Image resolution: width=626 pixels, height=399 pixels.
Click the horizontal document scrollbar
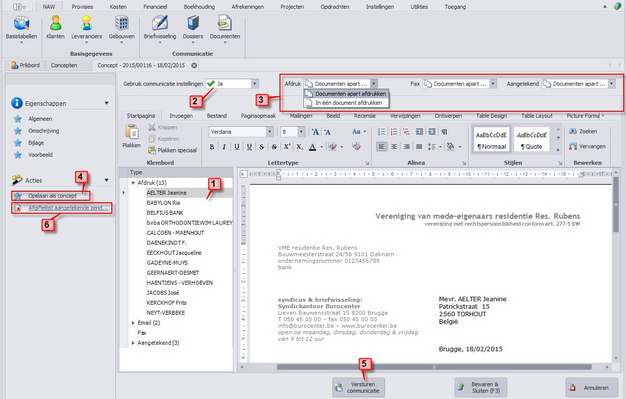tap(434, 367)
